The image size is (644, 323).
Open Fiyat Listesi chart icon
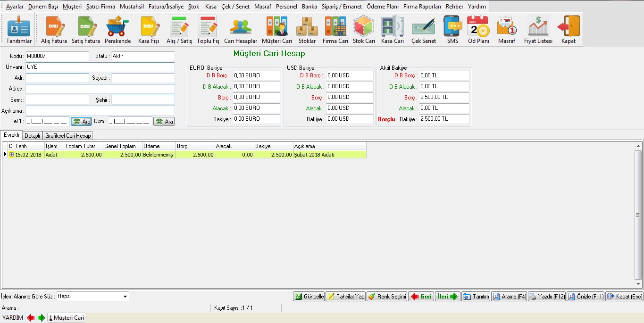pyautogui.click(x=538, y=30)
